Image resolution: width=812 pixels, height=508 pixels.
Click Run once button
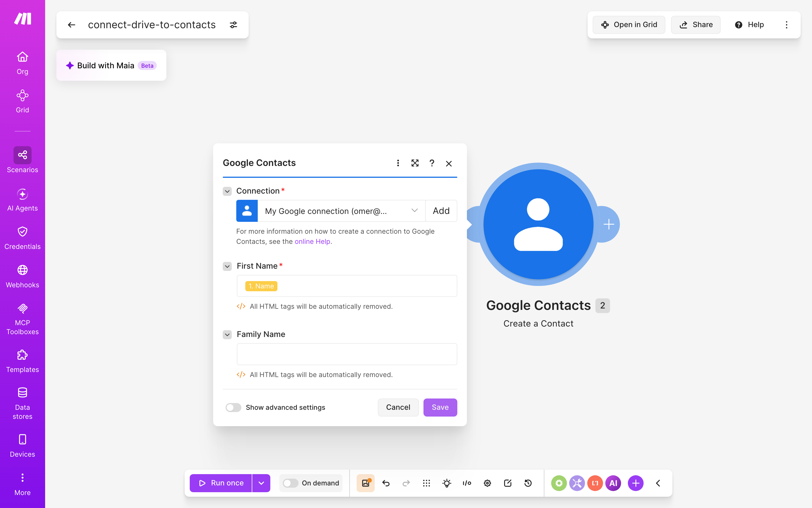[221, 483]
